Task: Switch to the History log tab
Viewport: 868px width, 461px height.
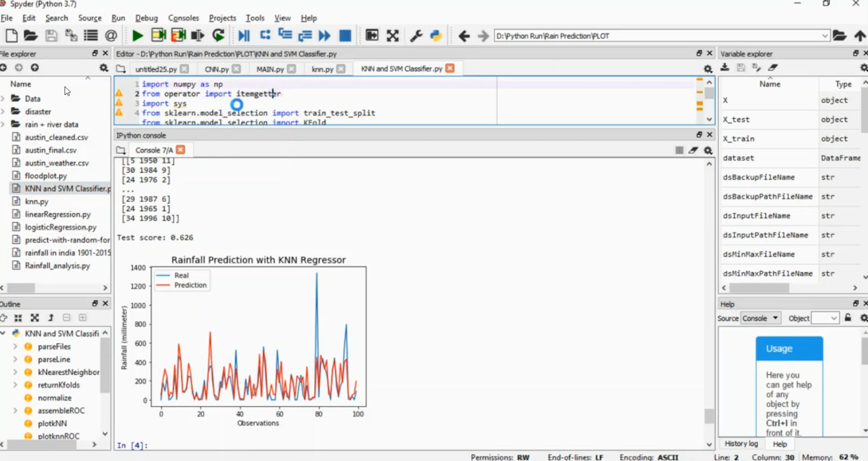Action: tap(741, 444)
